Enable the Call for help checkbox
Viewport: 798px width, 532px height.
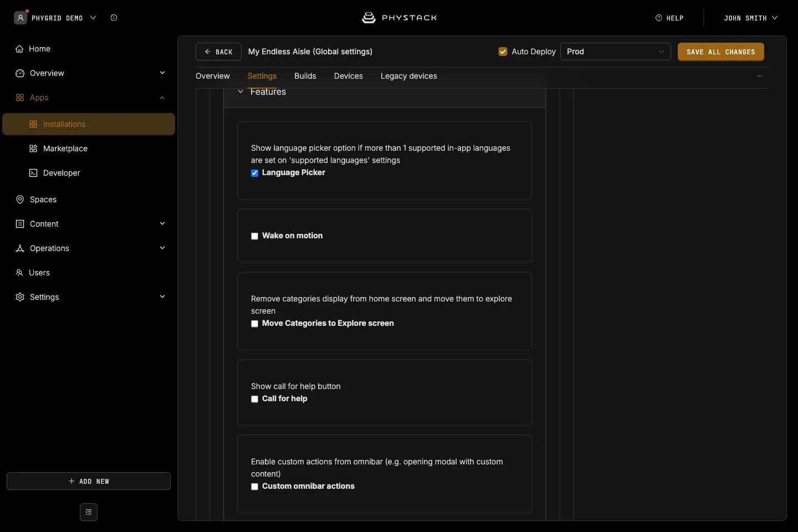tap(255, 399)
